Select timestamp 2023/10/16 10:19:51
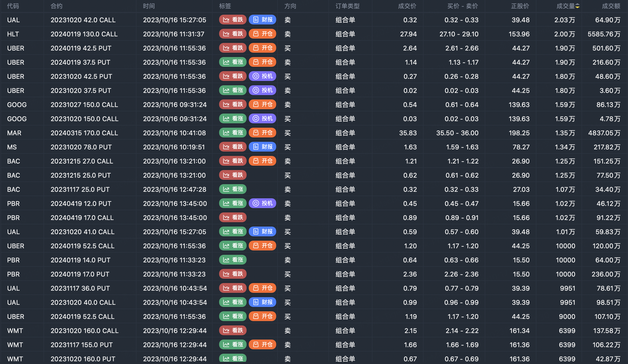The height and width of the screenshot is (364, 628). point(174,147)
